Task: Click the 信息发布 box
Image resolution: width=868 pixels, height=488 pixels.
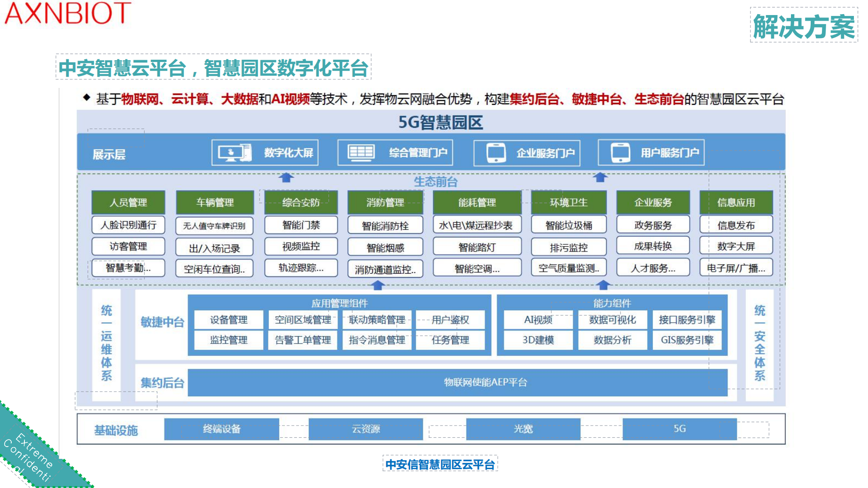Action: [x=736, y=225]
